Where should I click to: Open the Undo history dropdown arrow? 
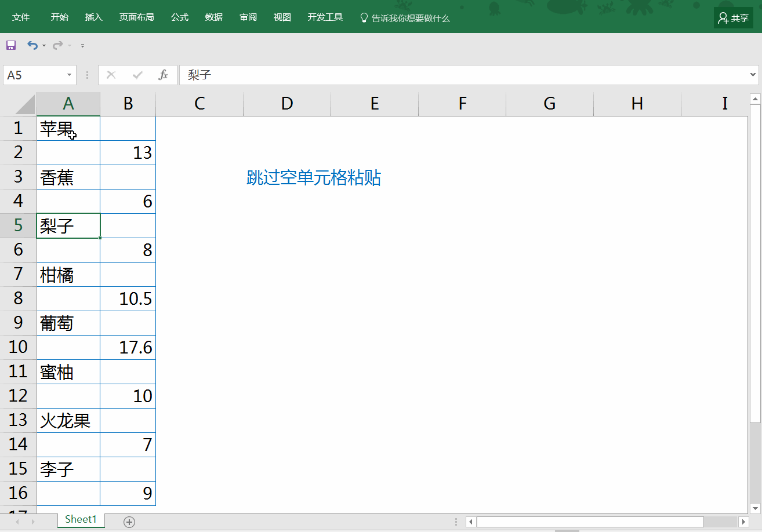[44, 46]
